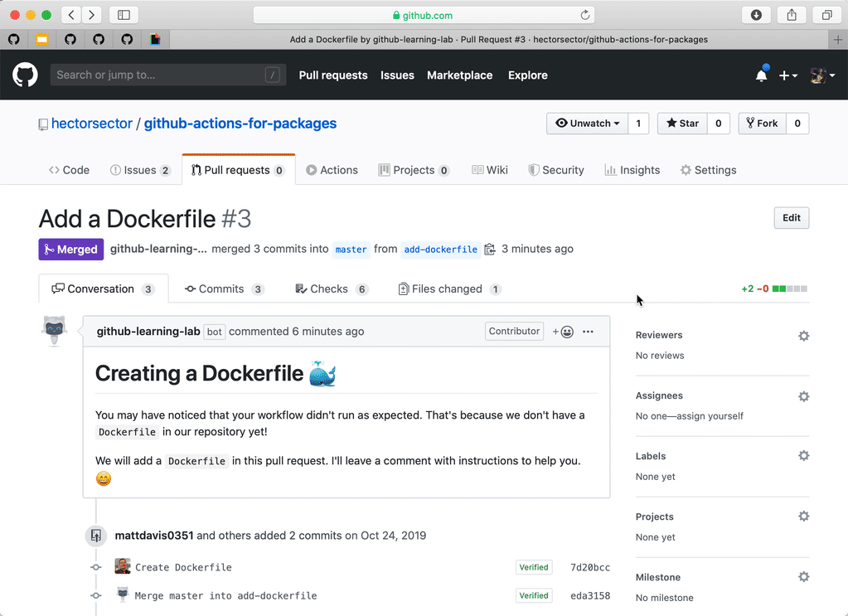Viewport: 848px width, 616px height.
Task: Focus the Search or jump to field
Action: point(168,75)
